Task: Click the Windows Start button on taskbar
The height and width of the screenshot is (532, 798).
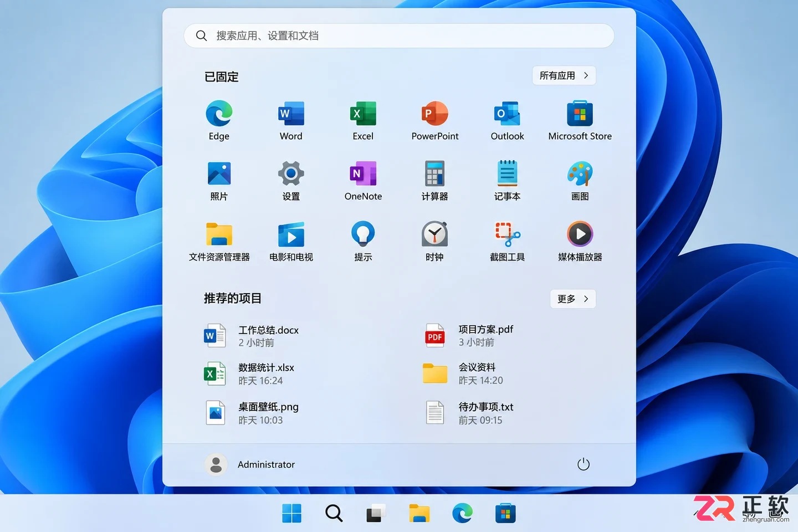Action: (x=291, y=513)
